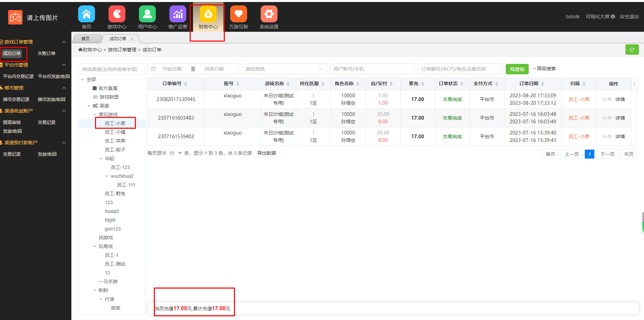Click 游戏订单管理 in the breadcrumb
The height and width of the screenshot is (320, 644).
122,50
